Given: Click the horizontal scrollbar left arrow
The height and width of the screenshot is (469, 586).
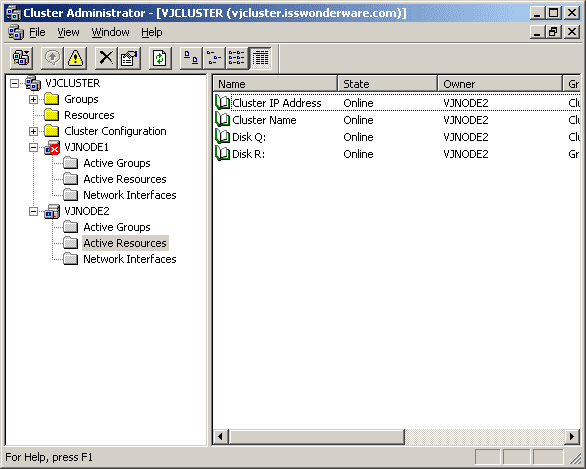Looking at the screenshot, I should tap(220, 436).
